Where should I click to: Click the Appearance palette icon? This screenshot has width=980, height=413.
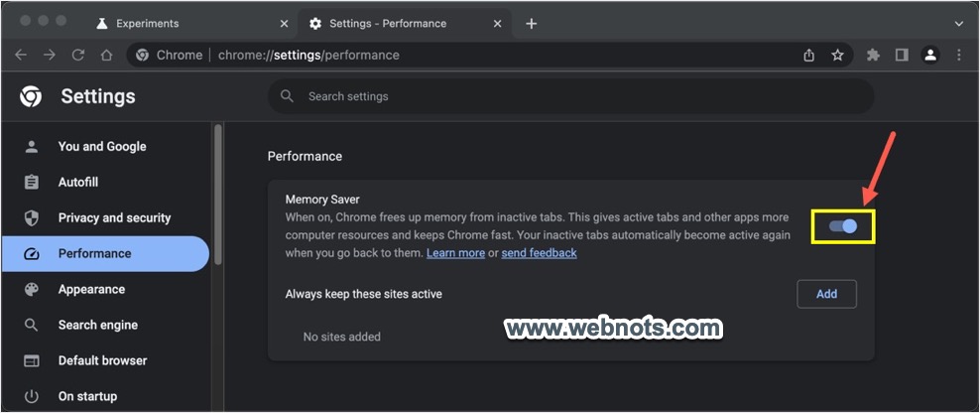[x=32, y=289]
